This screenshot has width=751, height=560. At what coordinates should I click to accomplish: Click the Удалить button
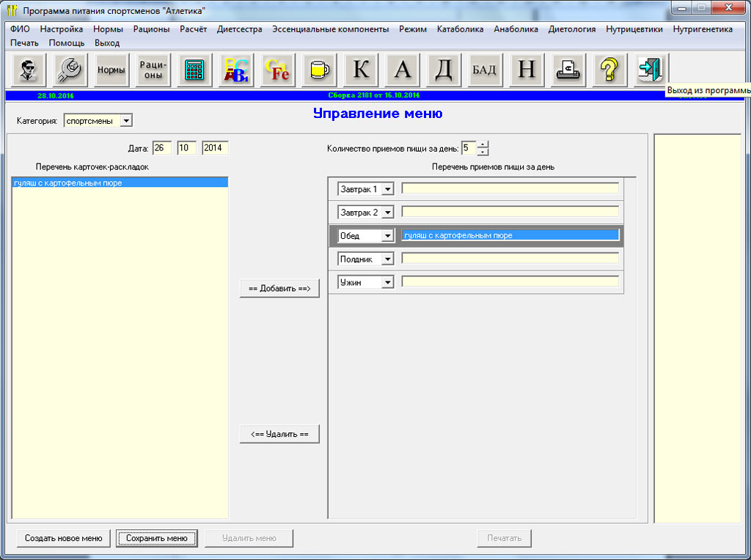279,434
